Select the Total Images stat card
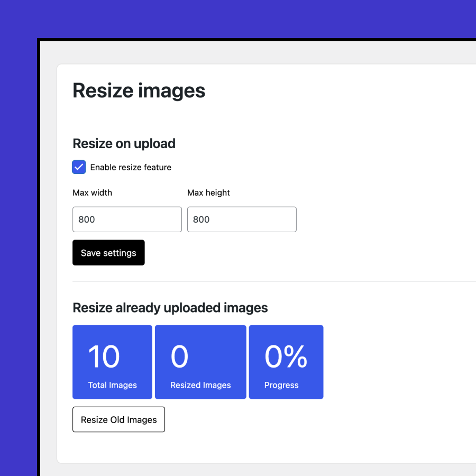 [112, 362]
